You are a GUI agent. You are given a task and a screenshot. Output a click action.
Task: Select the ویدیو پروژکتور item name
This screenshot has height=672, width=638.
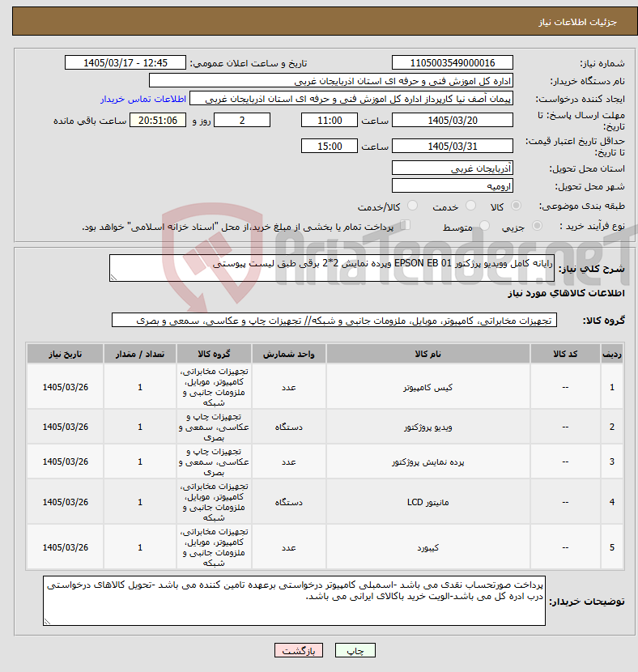[427, 427]
